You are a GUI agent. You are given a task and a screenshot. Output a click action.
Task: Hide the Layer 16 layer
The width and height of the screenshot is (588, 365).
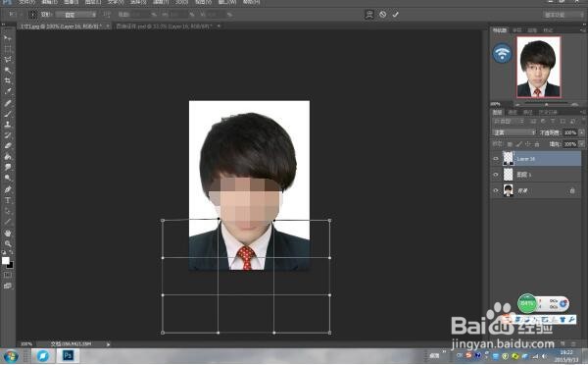pyautogui.click(x=496, y=159)
